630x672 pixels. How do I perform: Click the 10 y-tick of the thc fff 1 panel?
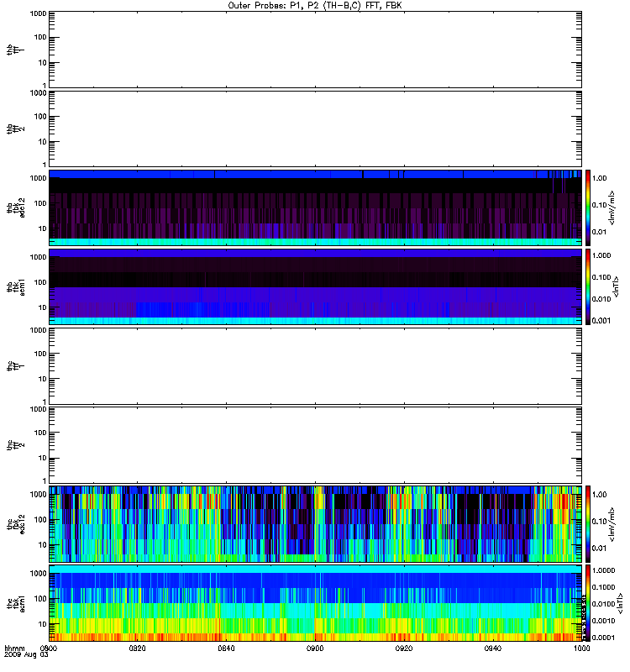(42, 379)
